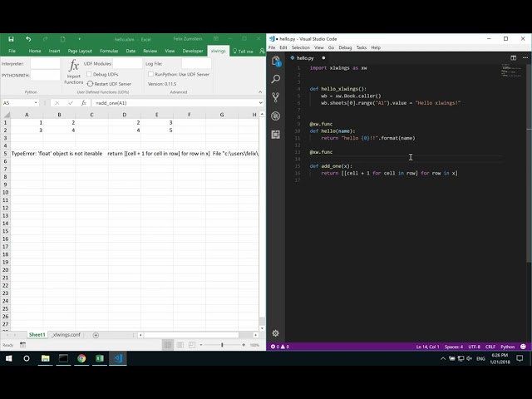The height and width of the screenshot is (399, 532).
Task: Open the Windows notification center
Action: 520,358
